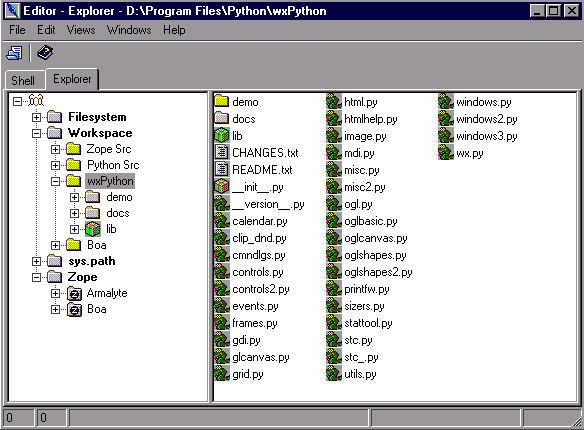The image size is (584, 430).
Task: Click the windows.py python icon
Action: (x=445, y=101)
